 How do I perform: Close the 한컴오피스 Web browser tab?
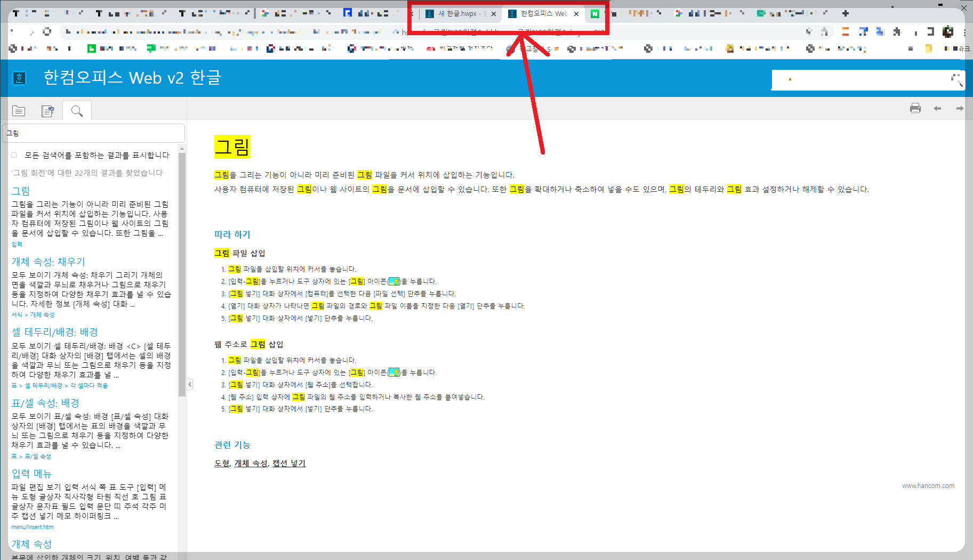tap(576, 14)
